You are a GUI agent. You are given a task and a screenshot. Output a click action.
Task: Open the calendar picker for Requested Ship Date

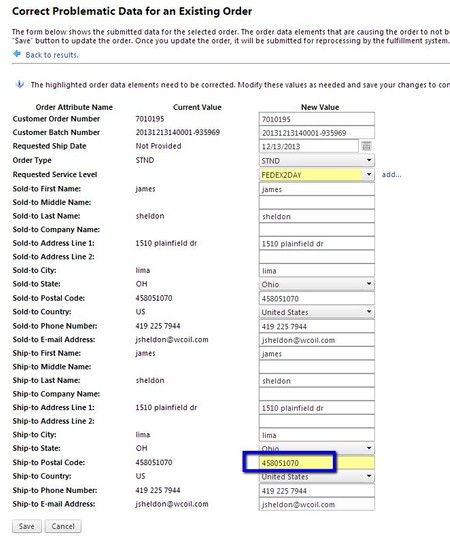coord(366,146)
